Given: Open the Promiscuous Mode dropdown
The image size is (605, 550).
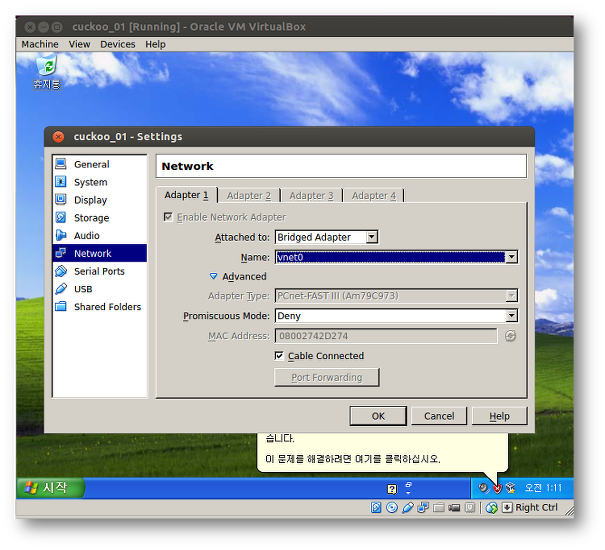Looking at the screenshot, I should pos(396,316).
